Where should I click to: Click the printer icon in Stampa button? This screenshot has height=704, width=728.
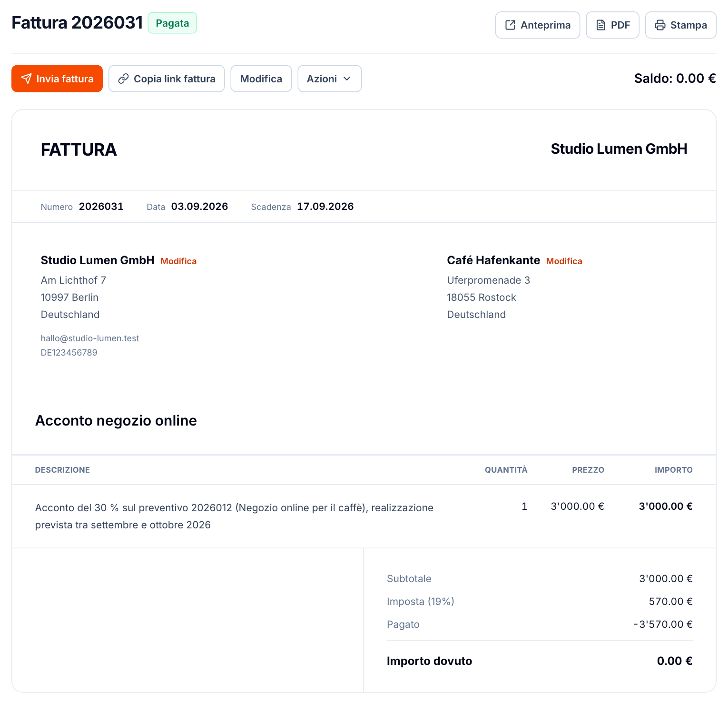tap(660, 25)
